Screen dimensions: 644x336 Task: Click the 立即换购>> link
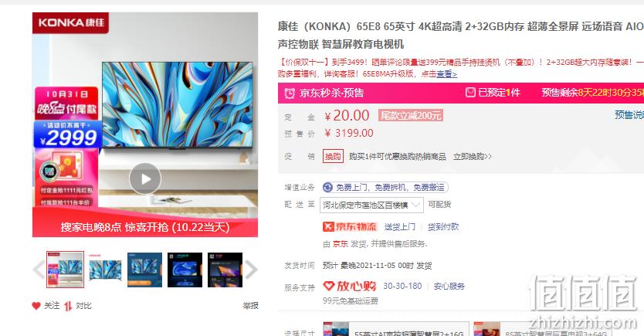pyautogui.click(x=473, y=157)
